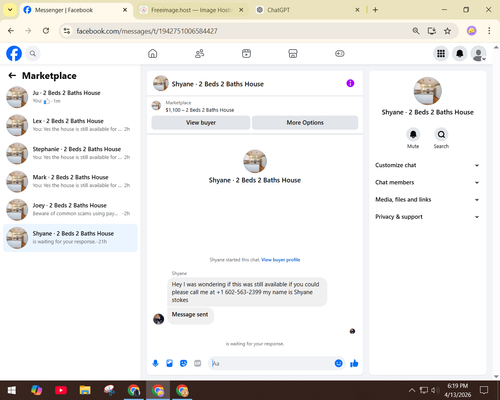The height and width of the screenshot is (400, 500).
Task: Expand the Privacy & support section
Action: pos(427,217)
